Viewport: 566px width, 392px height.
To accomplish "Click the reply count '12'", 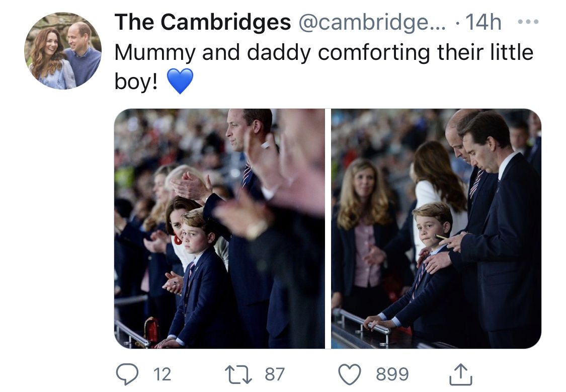I will click(x=161, y=374).
